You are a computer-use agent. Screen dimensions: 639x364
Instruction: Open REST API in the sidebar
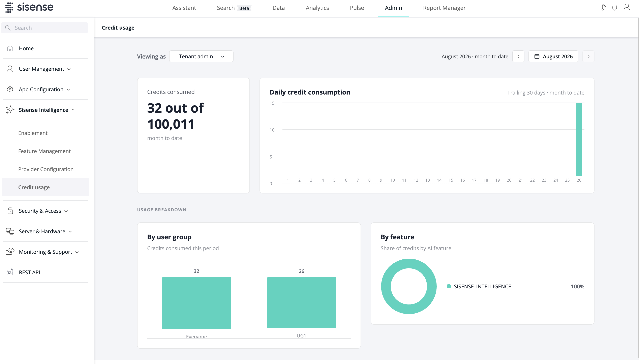[45, 272]
